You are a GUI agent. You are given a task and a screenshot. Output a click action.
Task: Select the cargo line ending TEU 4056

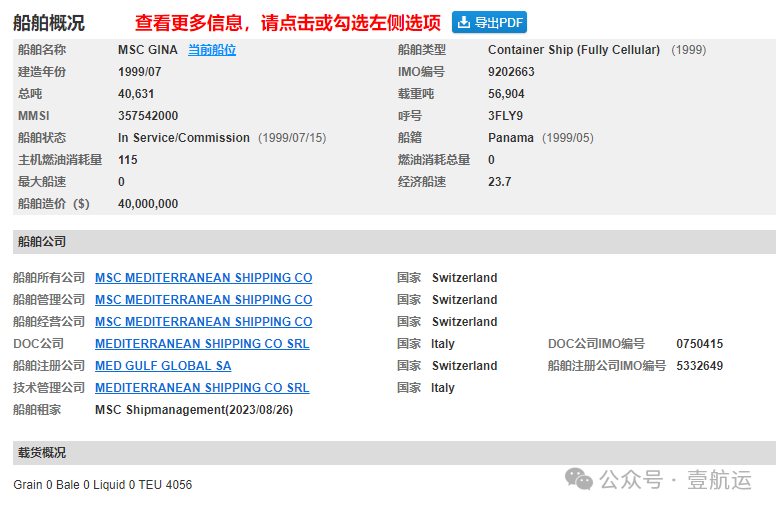[x=102, y=485]
